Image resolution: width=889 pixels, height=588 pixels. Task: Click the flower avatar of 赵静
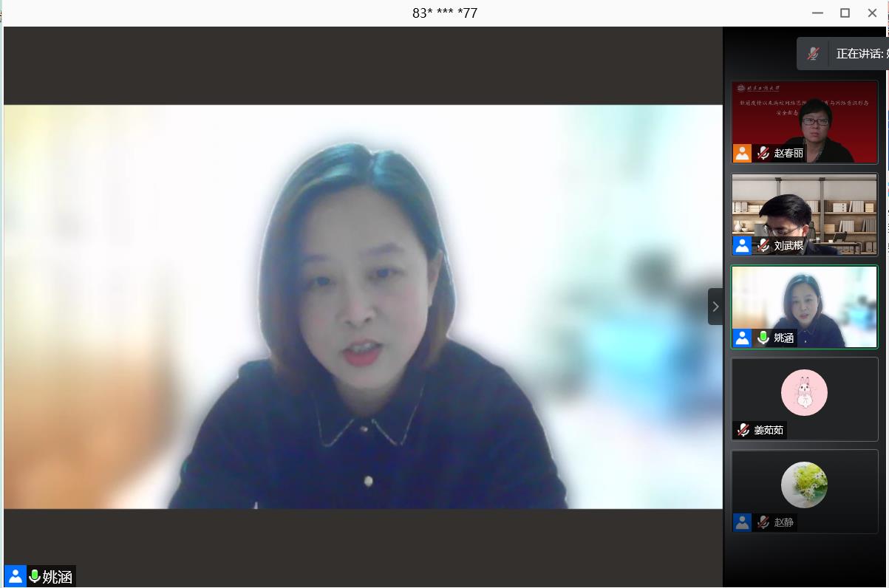(804, 485)
